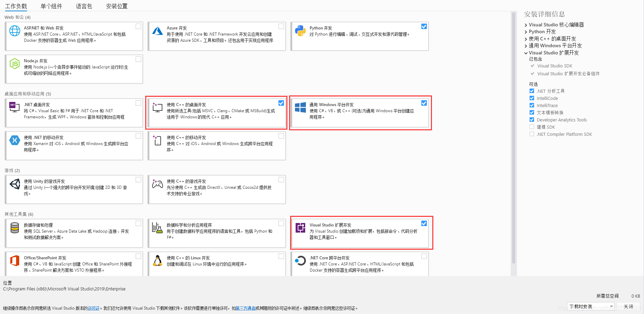Viewport: 644px width, 314px height.
Task: Uncheck the Universal Windows Platform workload
Action: point(424,103)
